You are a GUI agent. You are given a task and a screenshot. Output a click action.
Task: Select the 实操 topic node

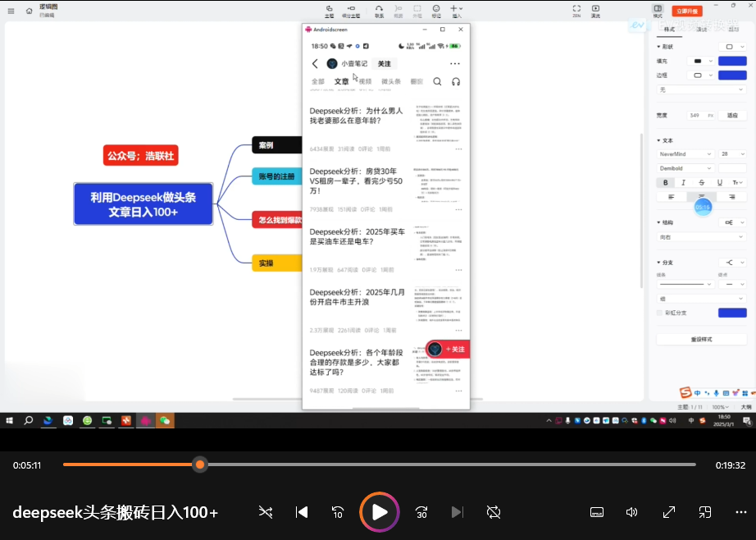pyautogui.click(x=276, y=263)
